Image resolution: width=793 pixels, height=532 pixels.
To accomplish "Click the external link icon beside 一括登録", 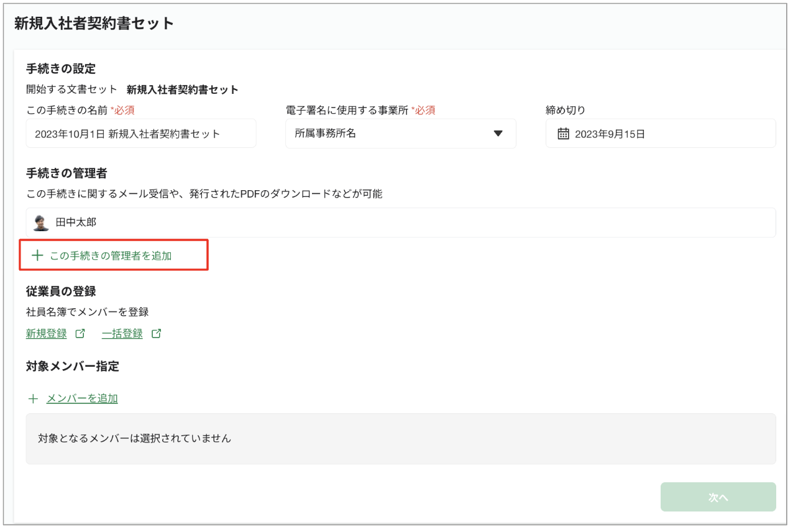I will coord(155,333).
